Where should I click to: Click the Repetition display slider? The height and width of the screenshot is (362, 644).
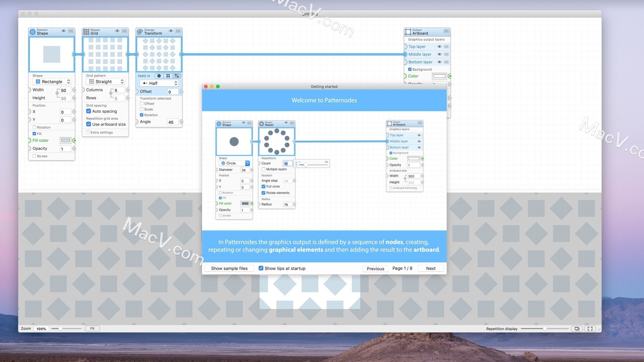tap(545, 329)
